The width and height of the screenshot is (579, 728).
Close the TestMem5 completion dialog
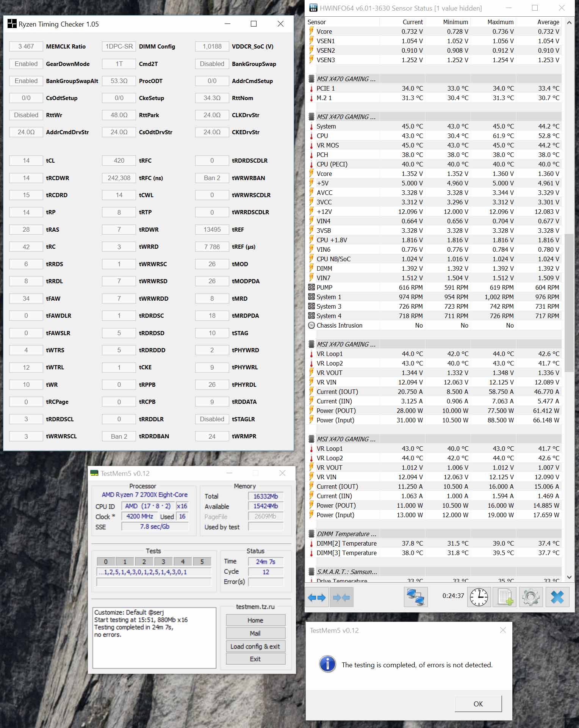503,630
